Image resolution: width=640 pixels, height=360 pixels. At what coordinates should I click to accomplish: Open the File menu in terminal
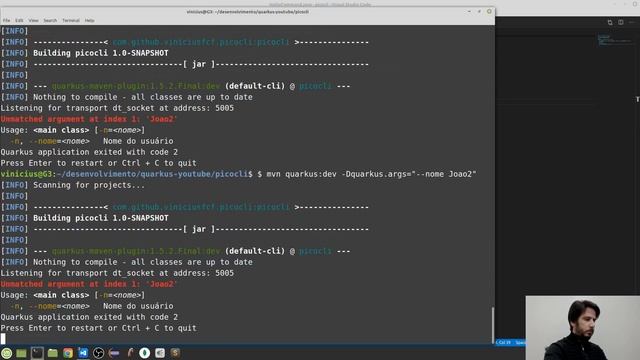tap(6, 20)
